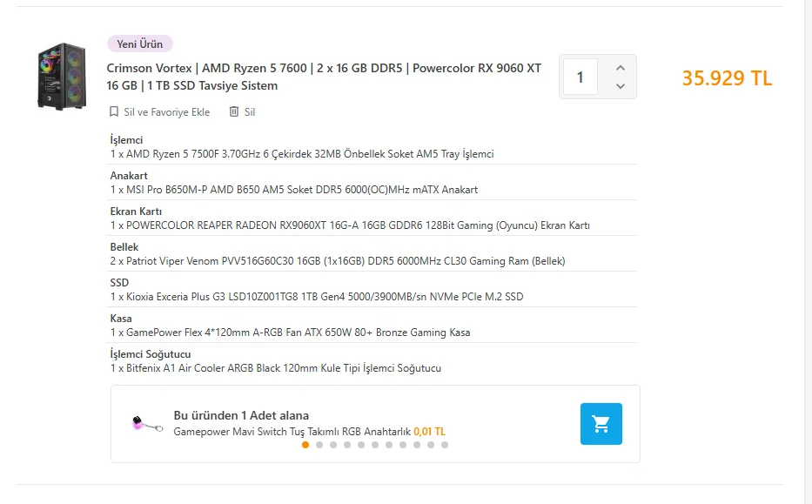This screenshot has height=504, width=812.
Task: Decrease quantity with the down arrow
Action: pos(621,86)
